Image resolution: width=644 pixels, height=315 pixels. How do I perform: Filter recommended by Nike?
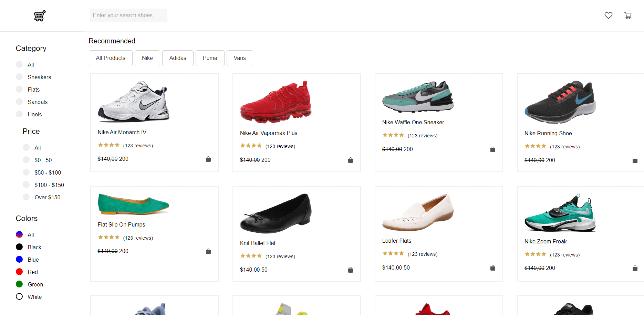tap(147, 58)
